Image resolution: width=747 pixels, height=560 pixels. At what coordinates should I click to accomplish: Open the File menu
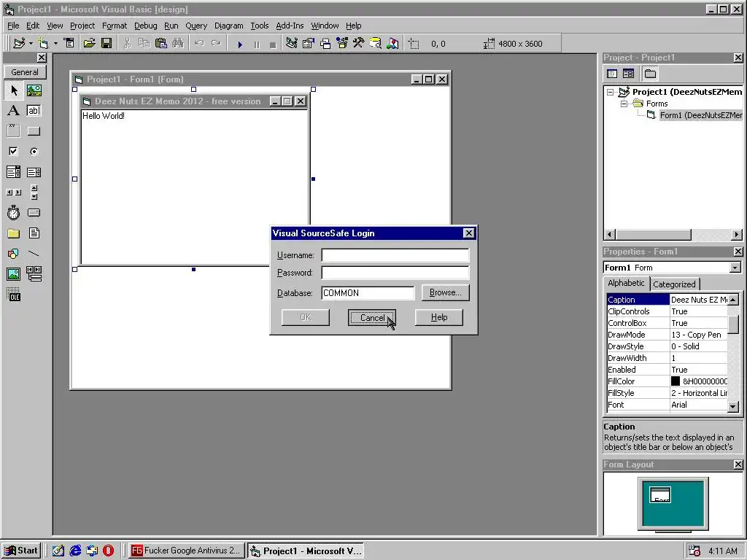pyautogui.click(x=13, y=26)
